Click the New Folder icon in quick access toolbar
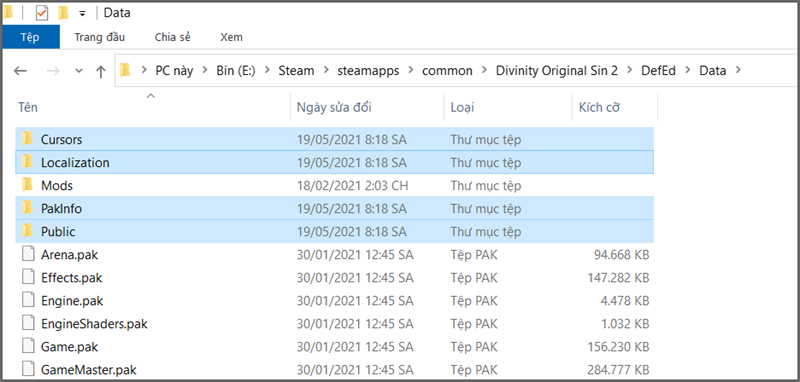The width and height of the screenshot is (800, 382). 63,13
